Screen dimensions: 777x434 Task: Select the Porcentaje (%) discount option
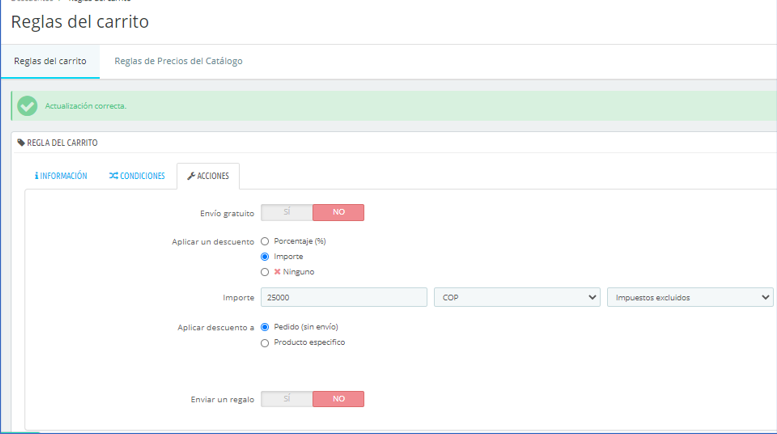[265, 241]
